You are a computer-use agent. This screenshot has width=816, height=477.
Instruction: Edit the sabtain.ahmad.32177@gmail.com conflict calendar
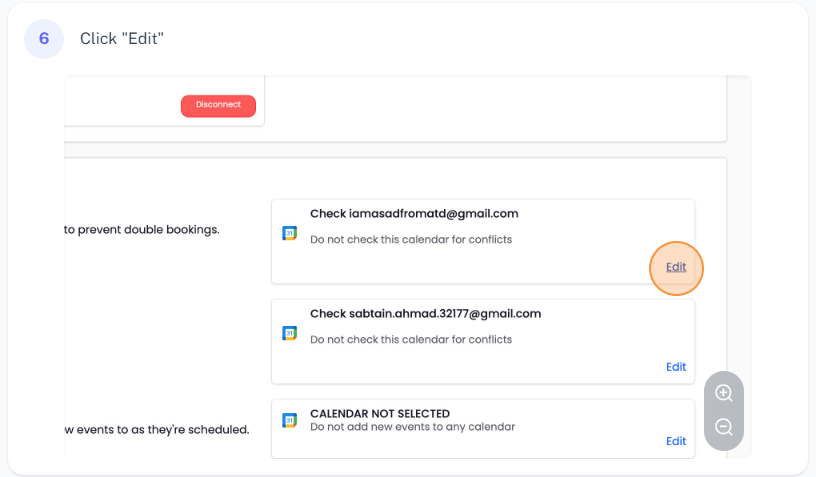point(676,367)
